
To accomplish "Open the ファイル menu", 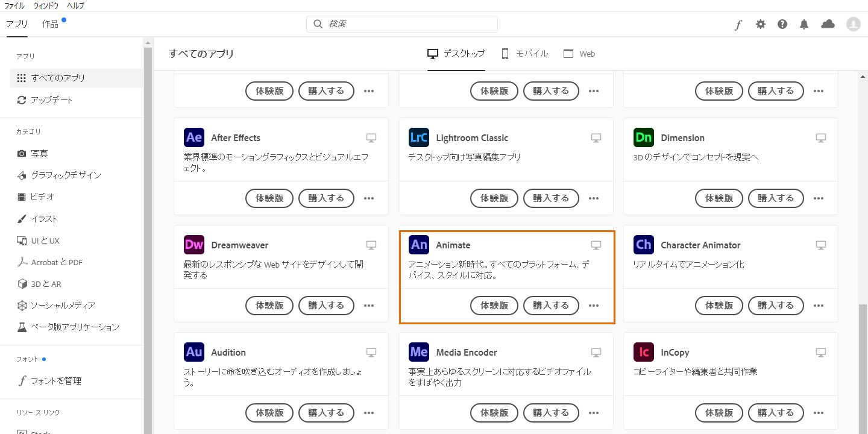I will 14,5.
